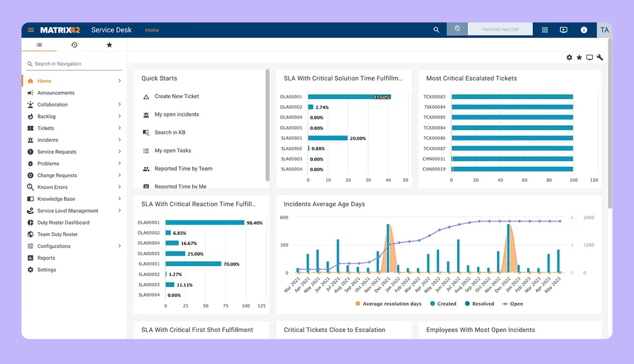
Task: Click the Problems bug icon
Action: 30,164
